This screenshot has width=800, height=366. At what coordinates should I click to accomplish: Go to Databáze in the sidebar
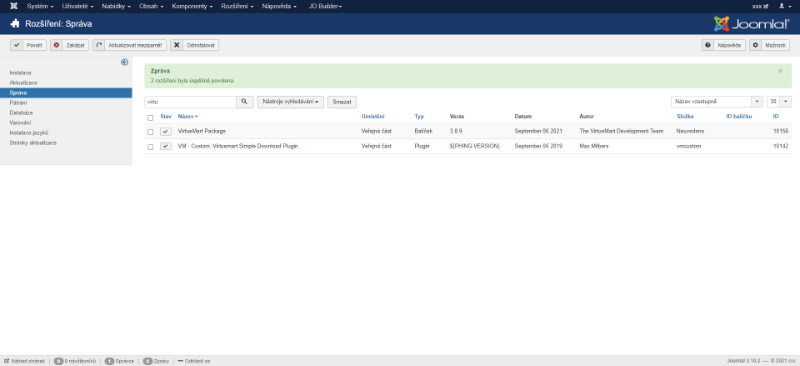pyautogui.click(x=21, y=112)
